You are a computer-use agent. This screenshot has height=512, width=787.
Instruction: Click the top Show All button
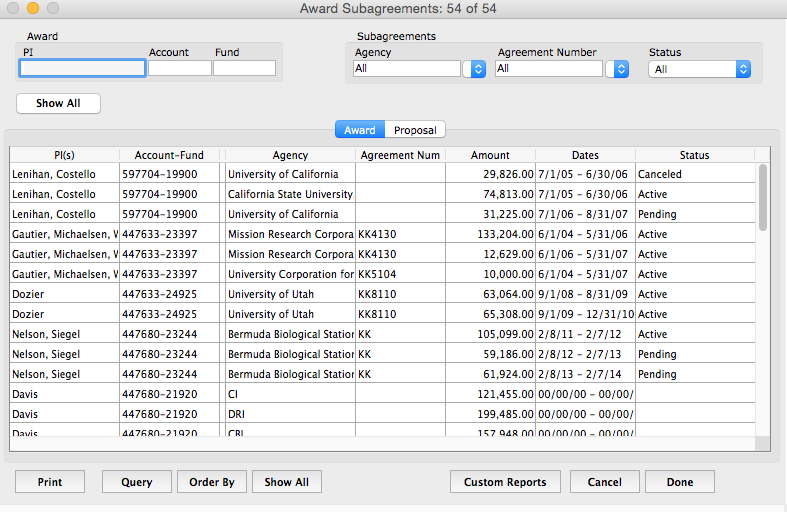pos(58,104)
